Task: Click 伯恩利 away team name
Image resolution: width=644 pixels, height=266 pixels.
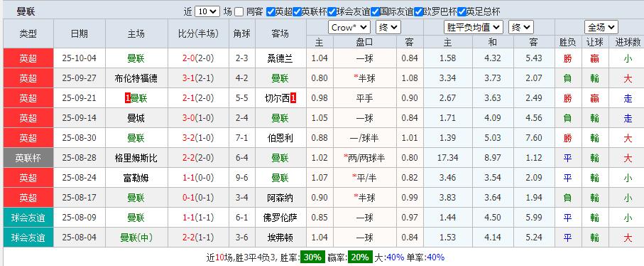Action: tap(280, 138)
